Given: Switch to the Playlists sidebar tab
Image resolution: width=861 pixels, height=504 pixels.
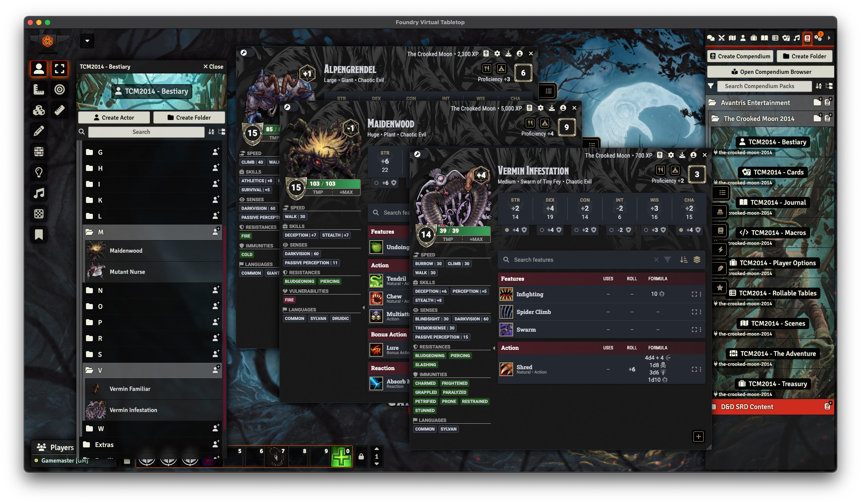Looking at the screenshot, I should 797,38.
